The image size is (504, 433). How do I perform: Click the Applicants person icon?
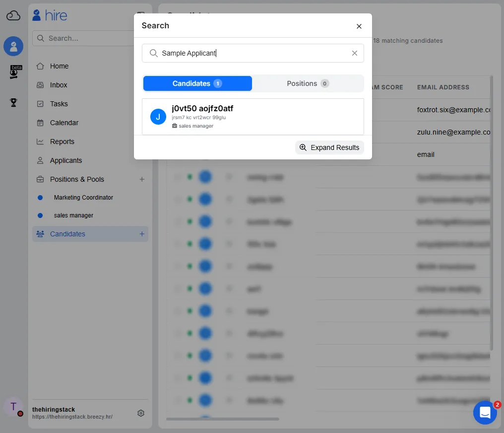click(40, 160)
